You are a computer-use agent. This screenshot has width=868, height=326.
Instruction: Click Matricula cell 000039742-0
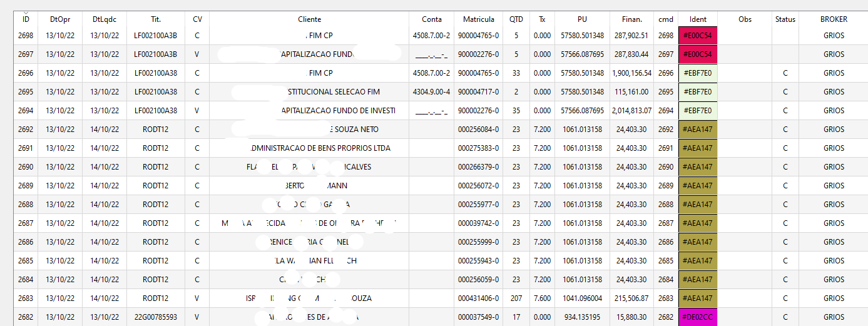click(479, 223)
